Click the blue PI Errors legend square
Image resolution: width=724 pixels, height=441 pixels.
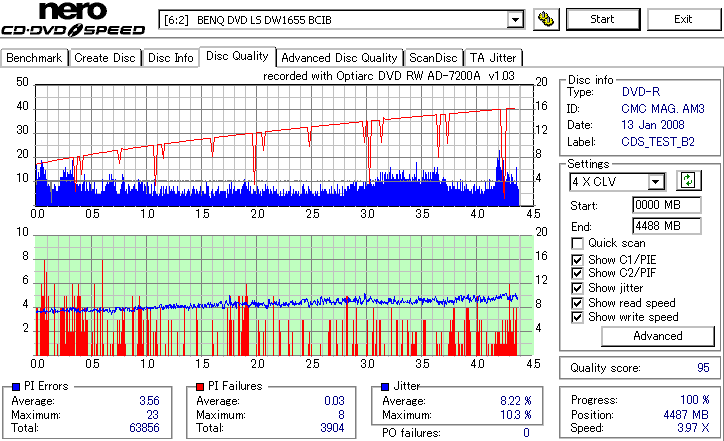click(x=16, y=387)
